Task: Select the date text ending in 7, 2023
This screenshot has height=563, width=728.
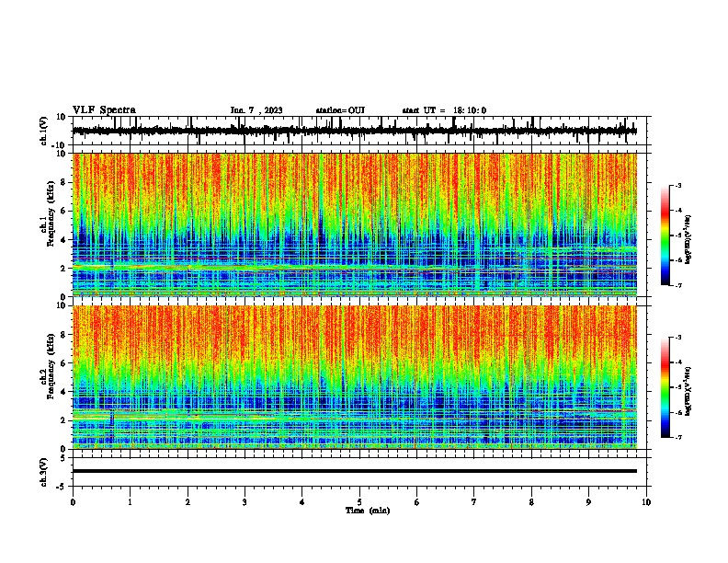Action: pyautogui.click(x=256, y=110)
